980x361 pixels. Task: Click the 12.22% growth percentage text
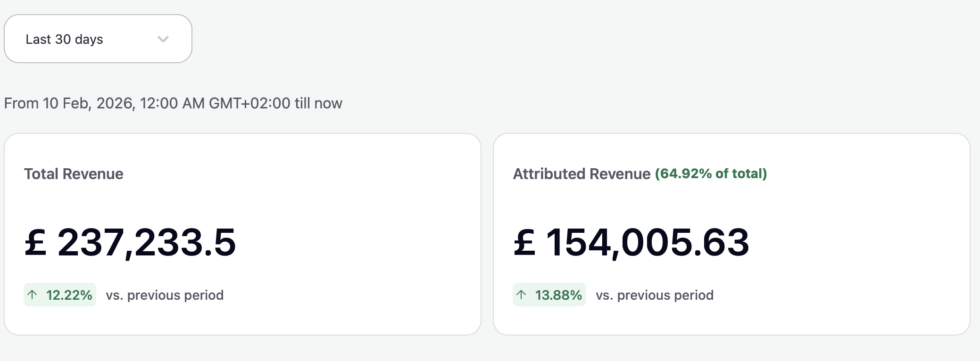point(69,295)
